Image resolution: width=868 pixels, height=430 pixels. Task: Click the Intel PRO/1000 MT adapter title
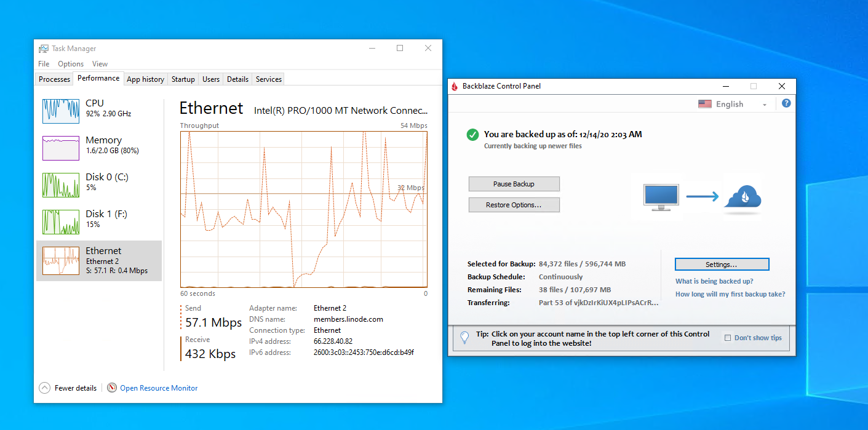[x=341, y=111]
